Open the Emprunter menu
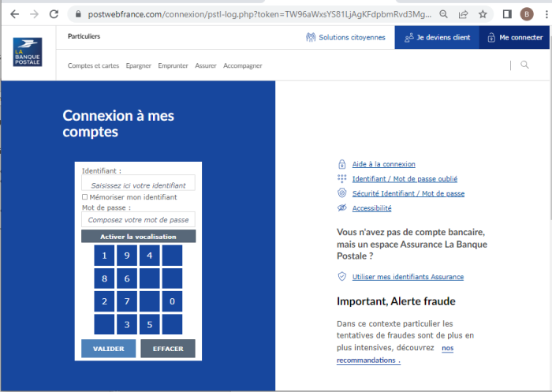The height and width of the screenshot is (392, 552). 173,66
